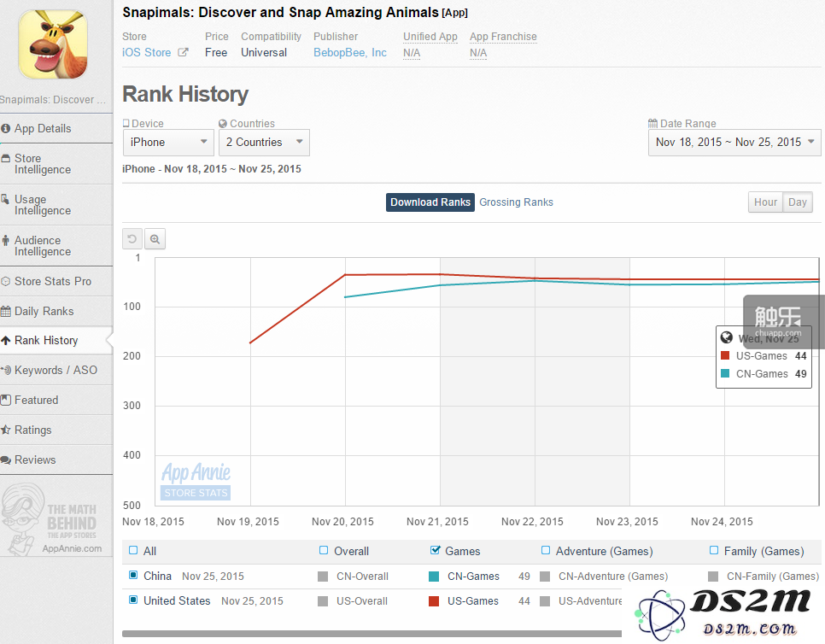
Task: Navigate to Daily Ranks
Action: point(56,312)
